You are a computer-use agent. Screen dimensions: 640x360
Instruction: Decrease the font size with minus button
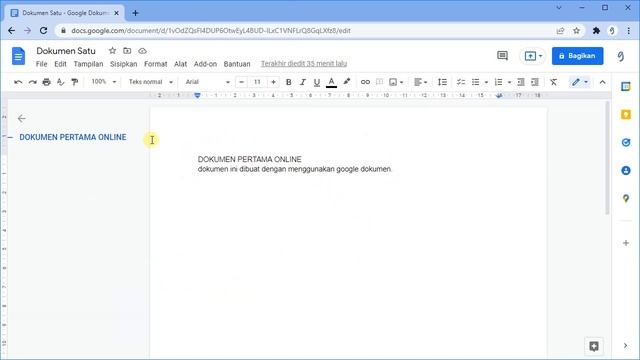click(x=241, y=82)
